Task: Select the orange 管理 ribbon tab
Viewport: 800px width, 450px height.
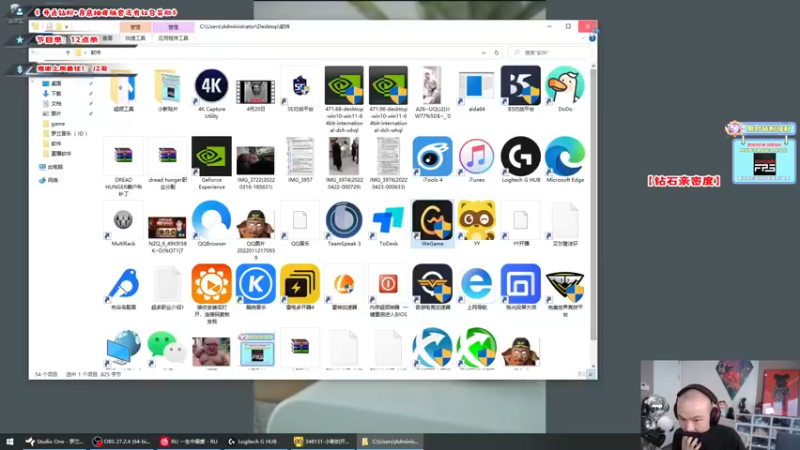Action: (135, 27)
